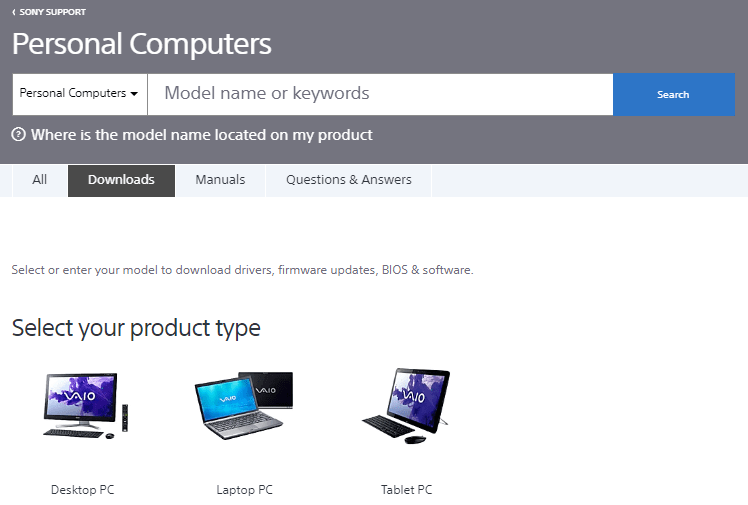Click the 'Select your product type' heading
748x505 pixels.
pos(136,327)
